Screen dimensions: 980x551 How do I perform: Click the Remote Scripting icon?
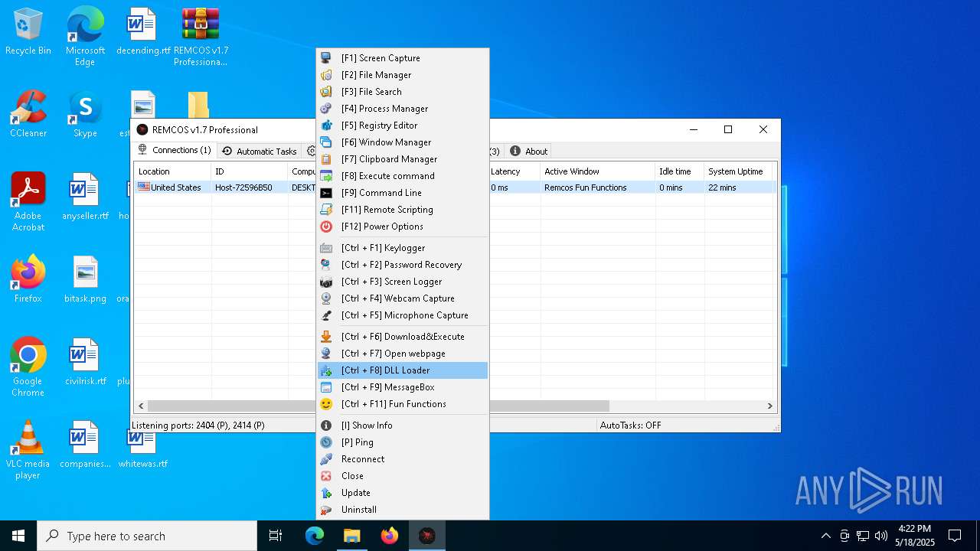point(326,210)
